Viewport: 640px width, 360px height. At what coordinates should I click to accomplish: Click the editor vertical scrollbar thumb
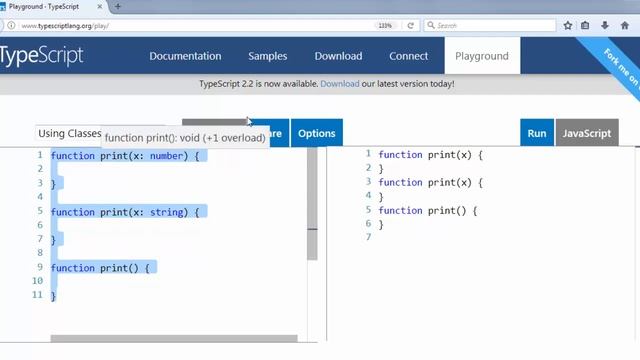tap(312, 203)
